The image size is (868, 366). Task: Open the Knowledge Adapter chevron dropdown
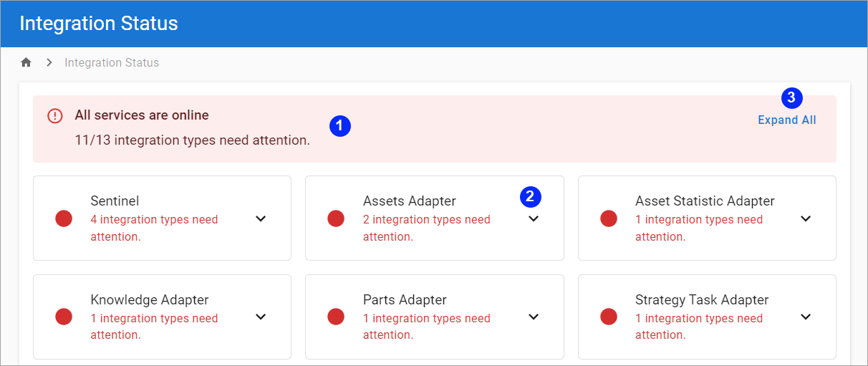tap(261, 317)
